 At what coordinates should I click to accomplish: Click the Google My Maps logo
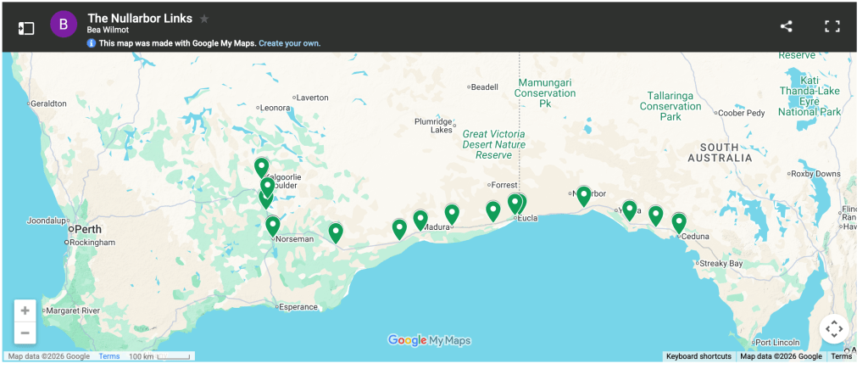click(x=429, y=340)
